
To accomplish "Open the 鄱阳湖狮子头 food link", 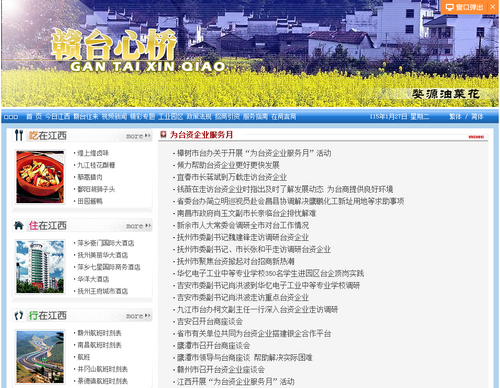I will (96, 189).
